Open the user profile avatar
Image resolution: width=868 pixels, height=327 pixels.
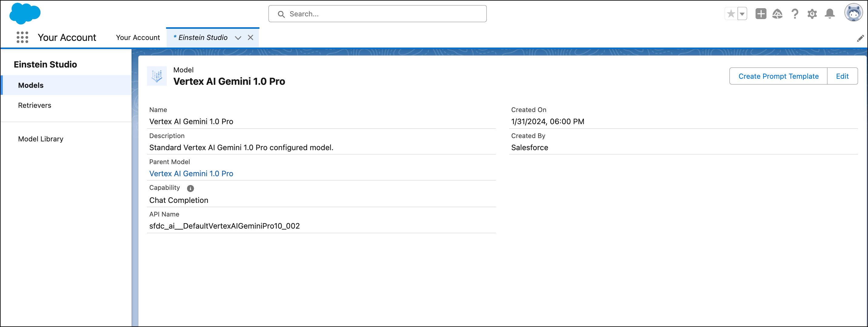click(x=853, y=13)
